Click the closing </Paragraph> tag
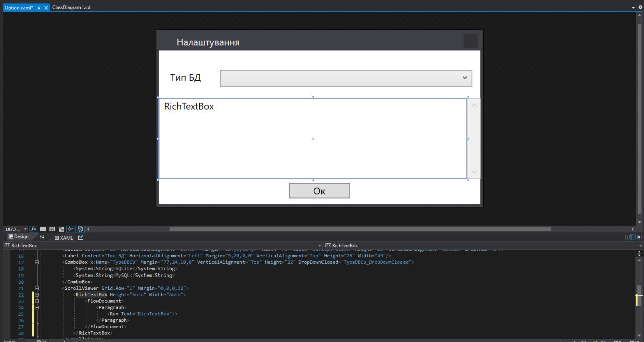The height and width of the screenshot is (342, 644). (112, 320)
